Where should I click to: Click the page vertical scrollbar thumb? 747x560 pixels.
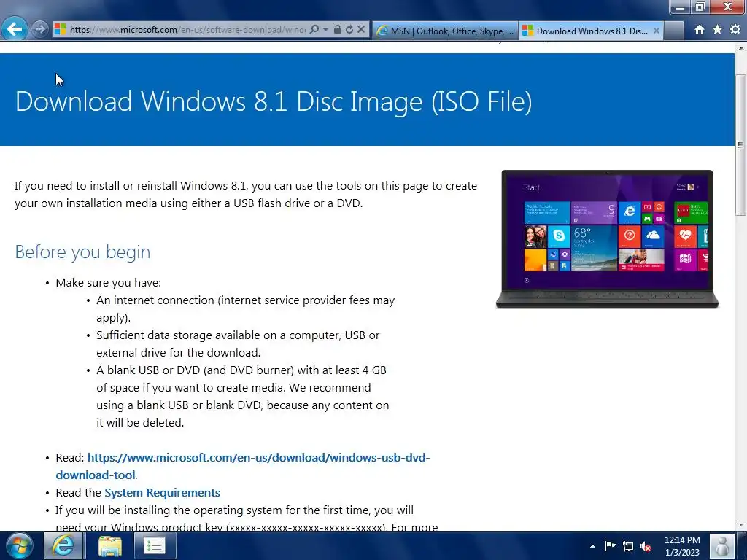741,145
